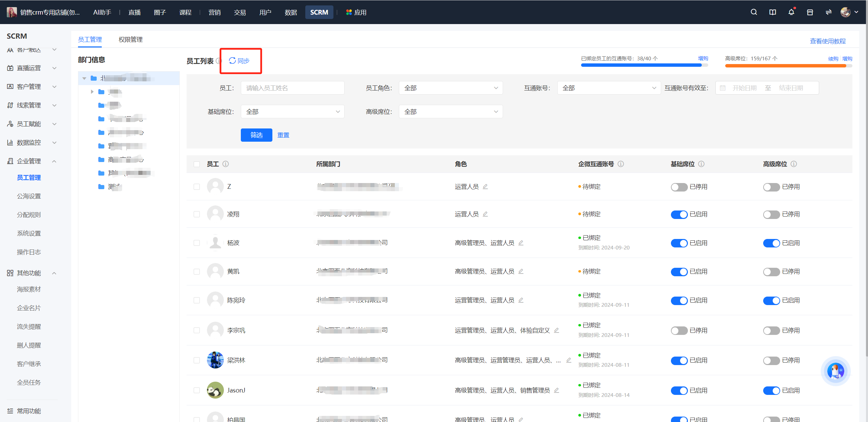Open the floating assistant robot icon

coord(835,371)
